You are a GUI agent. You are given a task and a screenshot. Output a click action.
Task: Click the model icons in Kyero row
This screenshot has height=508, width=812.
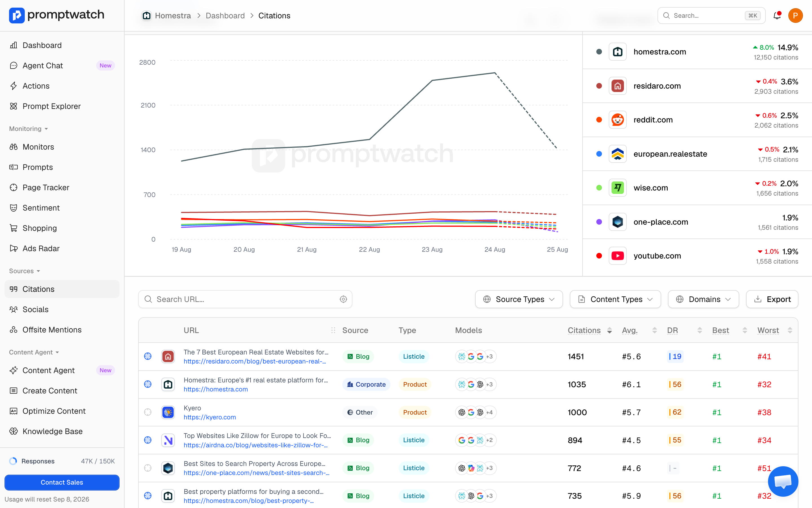475,412
